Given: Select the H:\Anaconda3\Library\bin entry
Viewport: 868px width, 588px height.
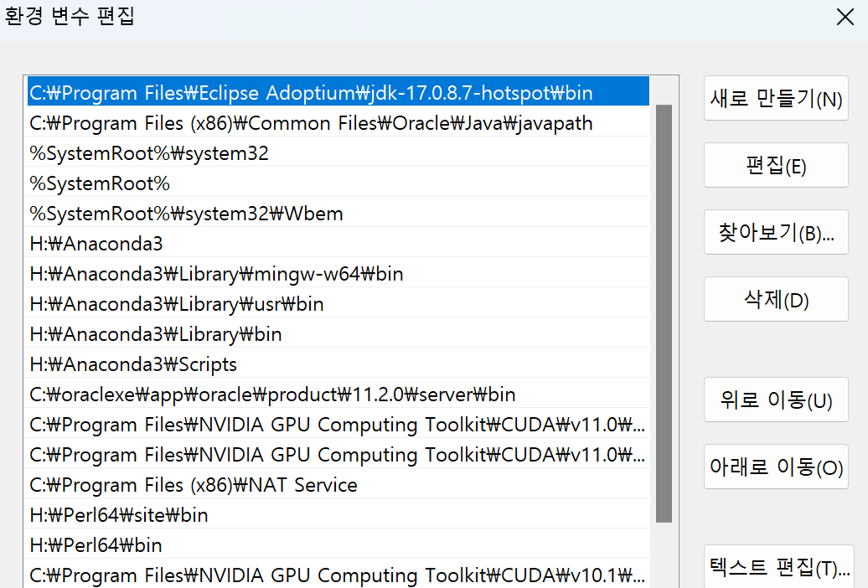Looking at the screenshot, I should pos(338,333).
